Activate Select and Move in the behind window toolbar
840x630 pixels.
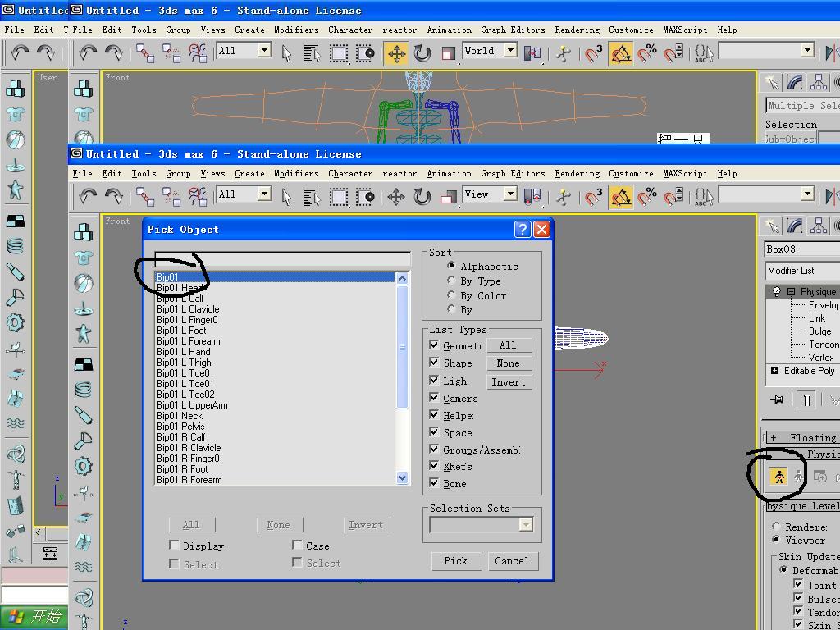396,53
